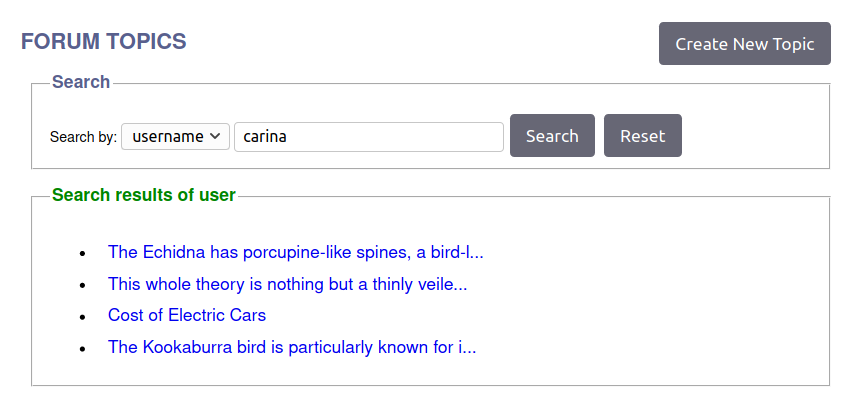Screen dimensions: 843x405
Task: Open the Kookaburra bird topic link
Action: (292, 347)
